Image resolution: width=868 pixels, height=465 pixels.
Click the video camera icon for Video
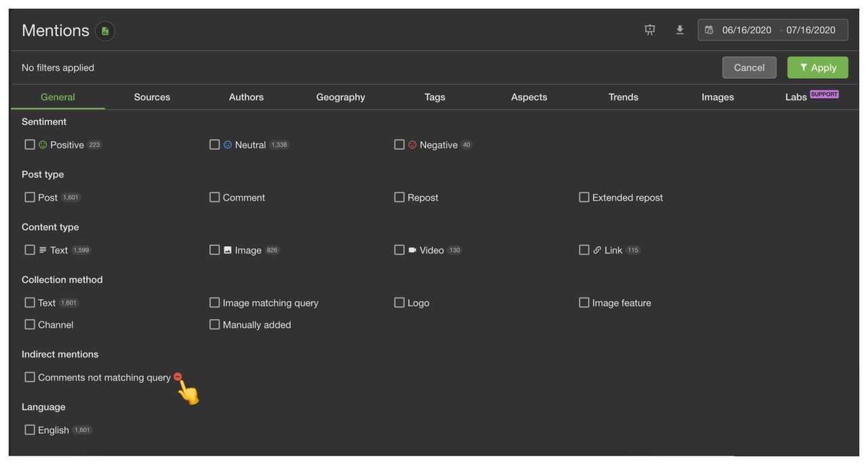click(x=412, y=250)
